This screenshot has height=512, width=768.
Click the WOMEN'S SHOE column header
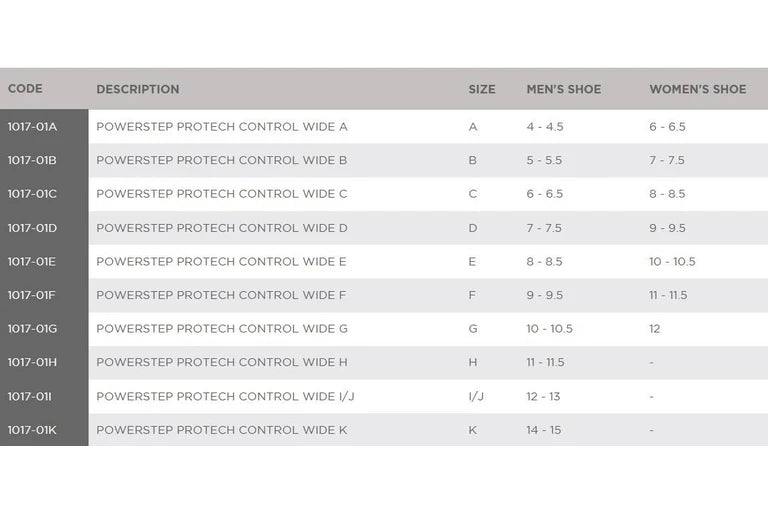[698, 89]
